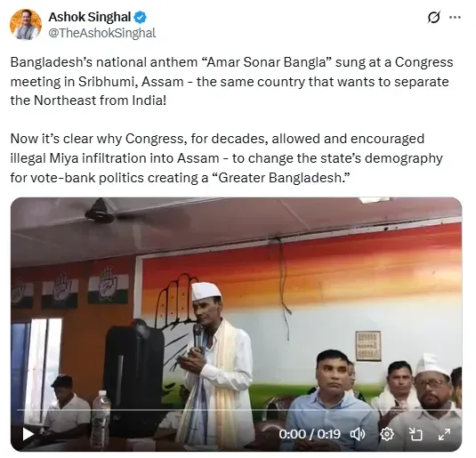Click the 0:00 / 0:19 time display
Viewport: 476px width, 458px height.
pos(310,434)
